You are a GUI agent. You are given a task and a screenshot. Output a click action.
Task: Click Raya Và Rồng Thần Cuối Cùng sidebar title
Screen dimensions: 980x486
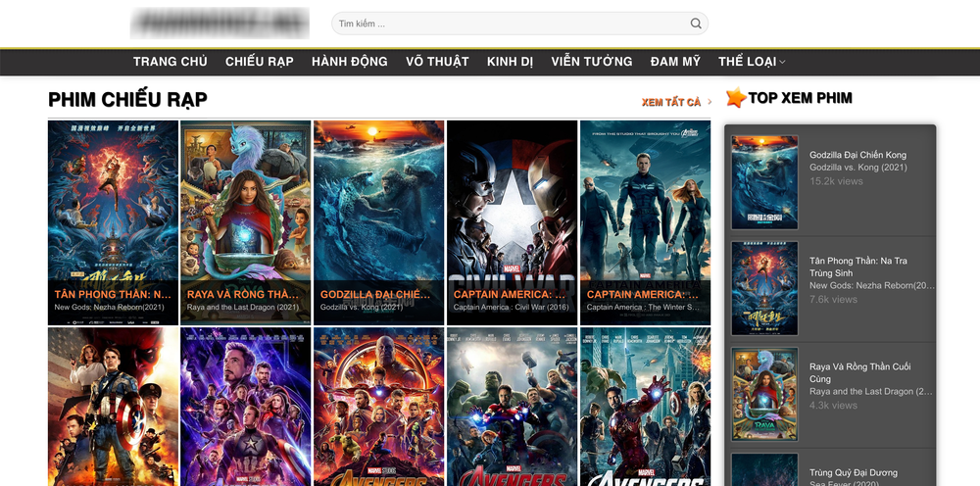pyautogui.click(x=860, y=373)
